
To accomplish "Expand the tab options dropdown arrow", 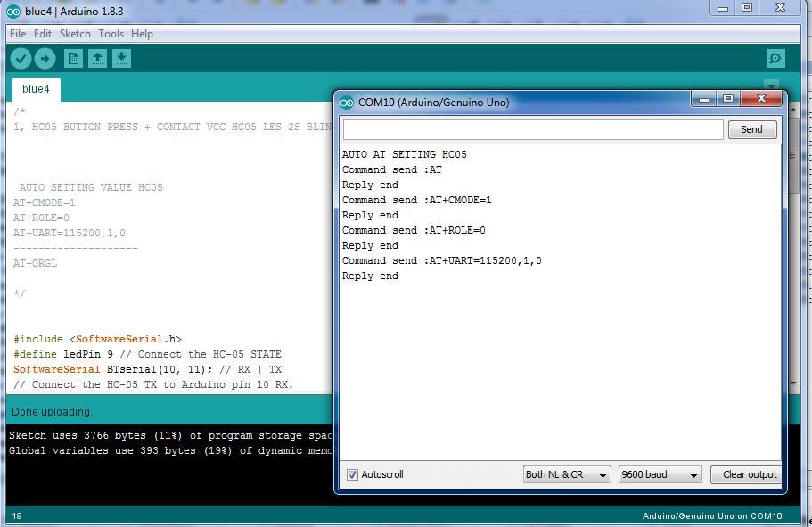I will click(x=771, y=85).
